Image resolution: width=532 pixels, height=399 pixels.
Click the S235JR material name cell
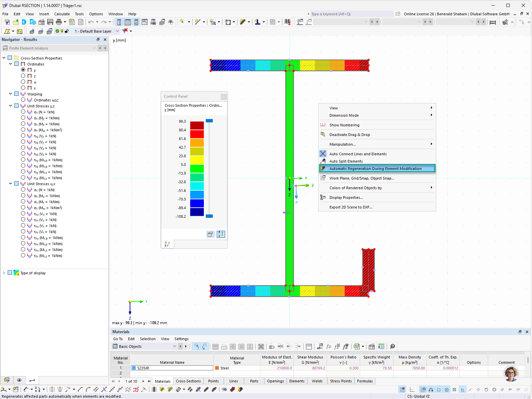172,368
